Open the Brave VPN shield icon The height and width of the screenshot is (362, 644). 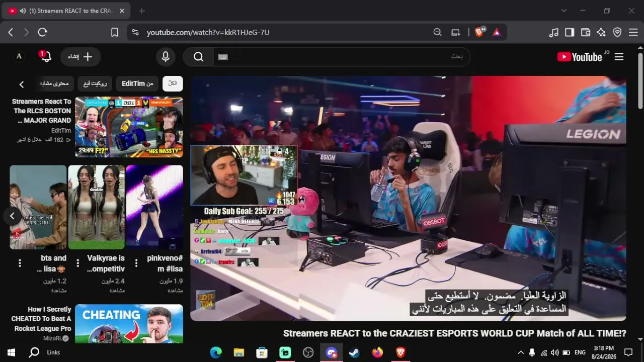[x=617, y=32]
